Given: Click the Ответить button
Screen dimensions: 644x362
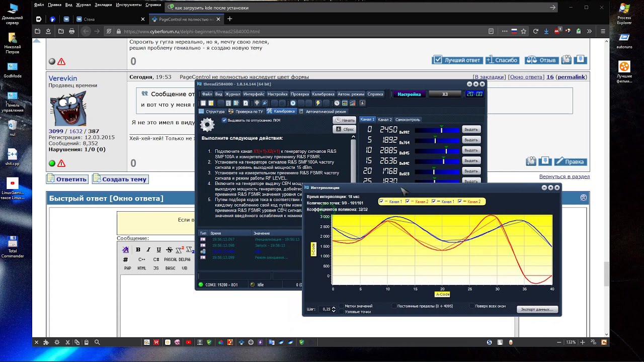Looking at the screenshot, I should pos(67,179).
